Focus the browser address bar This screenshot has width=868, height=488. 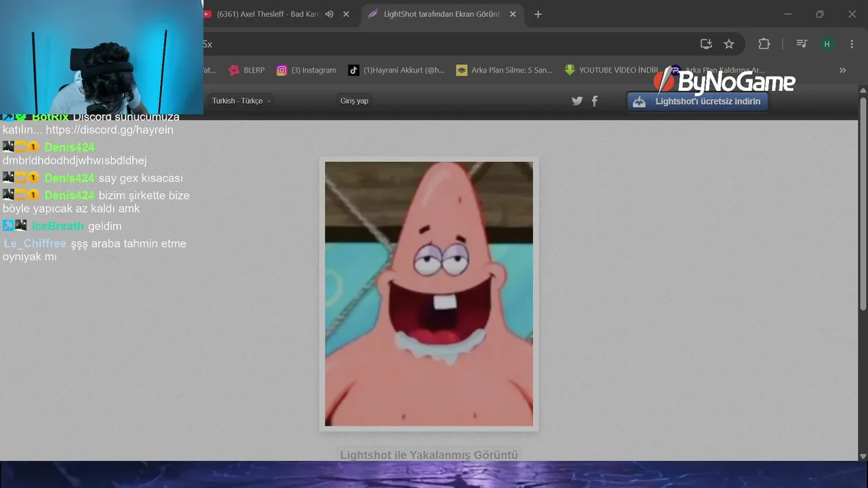pos(448,44)
